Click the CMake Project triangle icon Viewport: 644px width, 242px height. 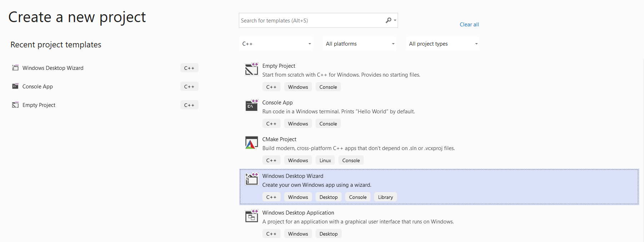252,143
